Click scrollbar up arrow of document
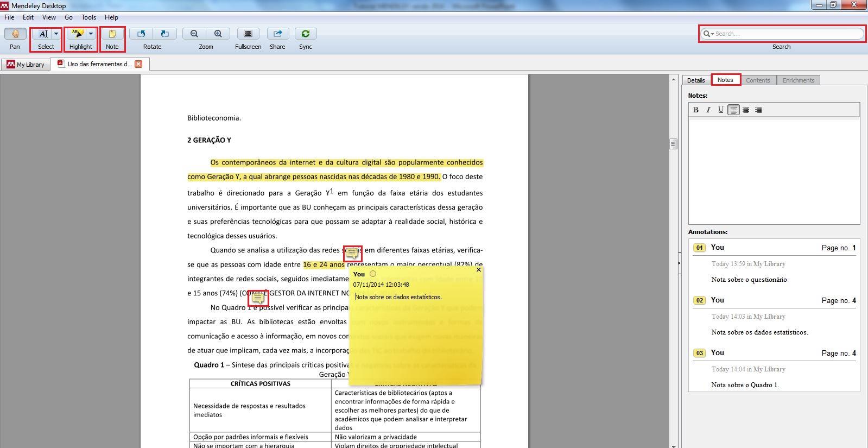The height and width of the screenshot is (448, 868). point(673,79)
